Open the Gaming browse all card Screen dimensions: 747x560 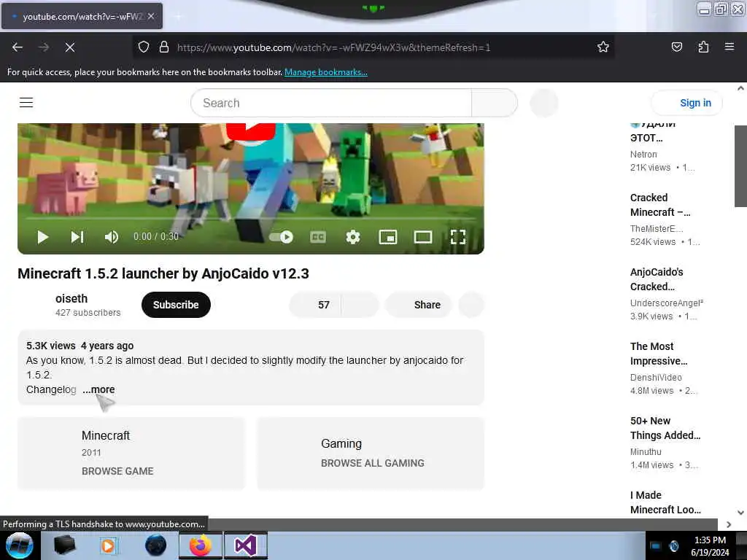[371, 453]
